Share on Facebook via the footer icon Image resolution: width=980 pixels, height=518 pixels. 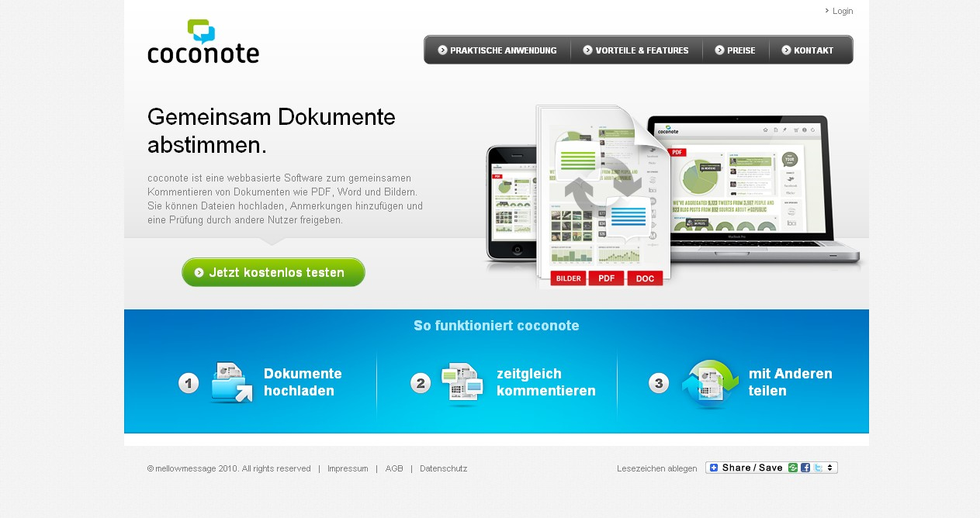click(805, 468)
